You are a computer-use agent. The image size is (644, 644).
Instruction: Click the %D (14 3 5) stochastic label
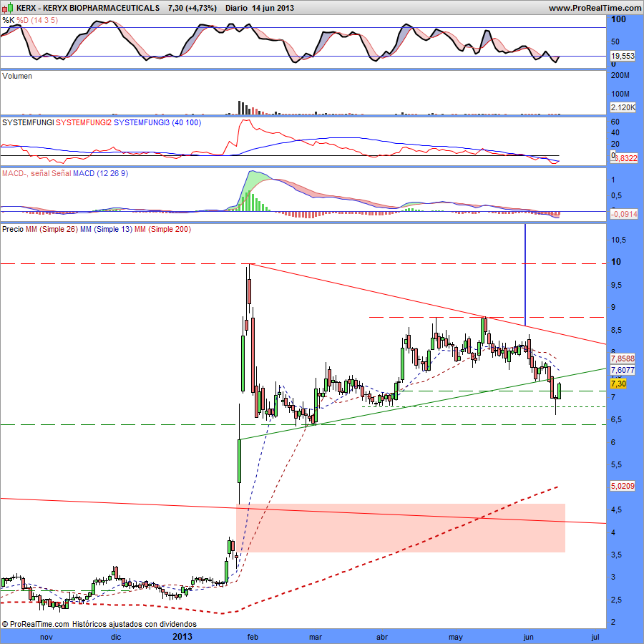point(37,20)
